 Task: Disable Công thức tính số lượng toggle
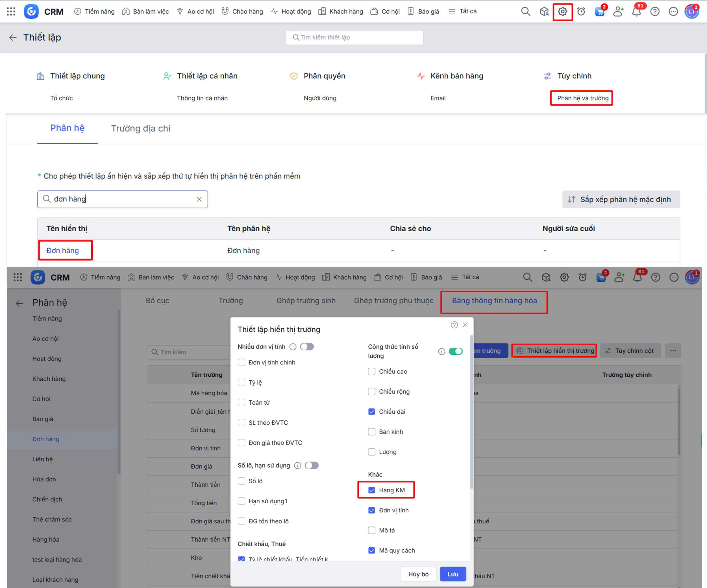[456, 351]
